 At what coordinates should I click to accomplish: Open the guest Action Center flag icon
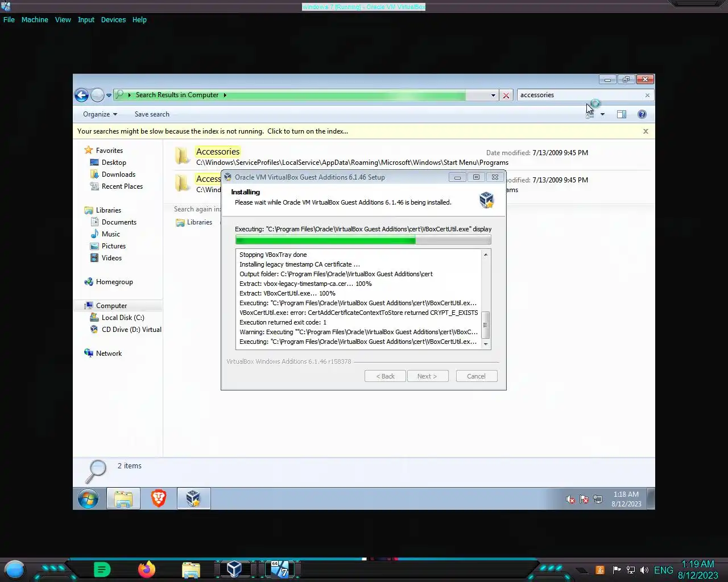(x=584, y=500)
